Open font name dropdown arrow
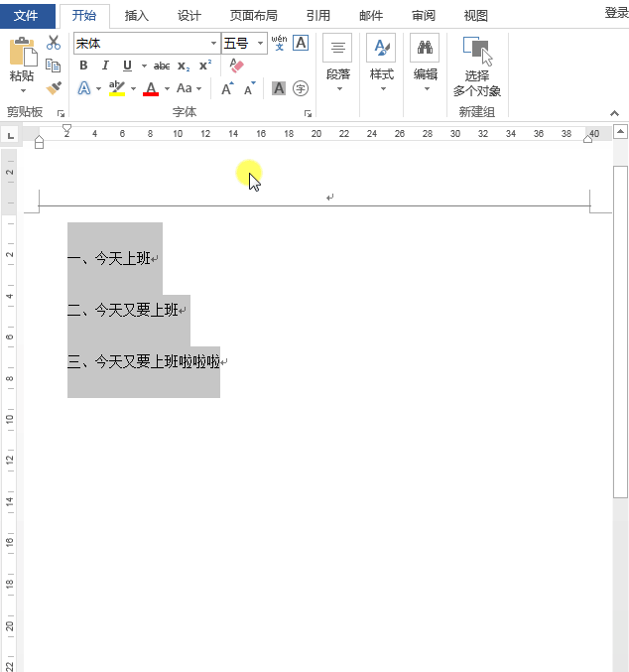The image size is (629, 672). point(213,44)
